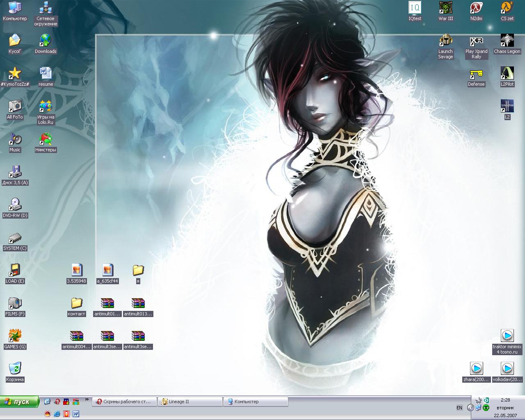Open the контакт folder

coord(76,306)
